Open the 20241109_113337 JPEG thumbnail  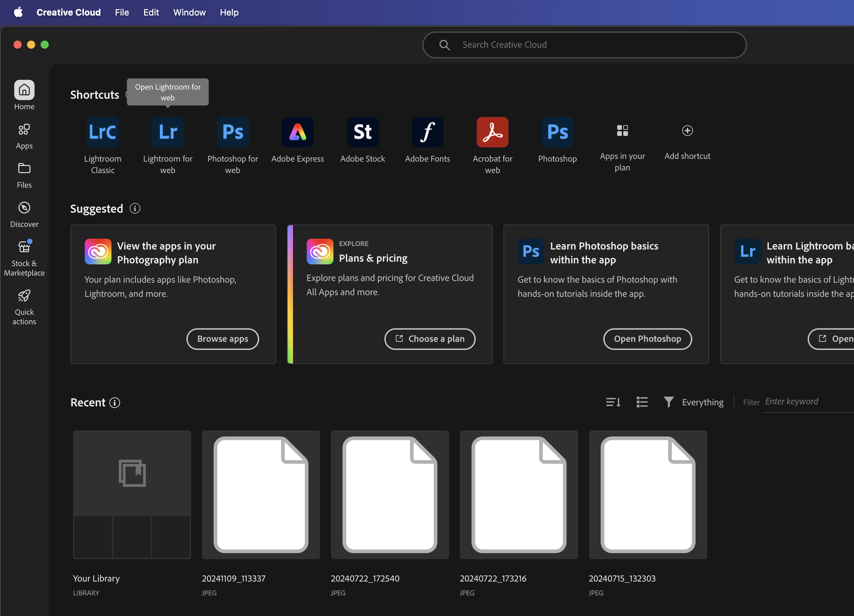[261, 495]
